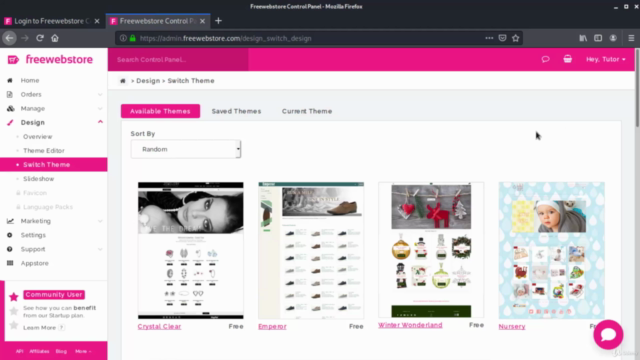Click the Support help icon
The height and width of the screenshot is (360, 640).
[10, 249]
